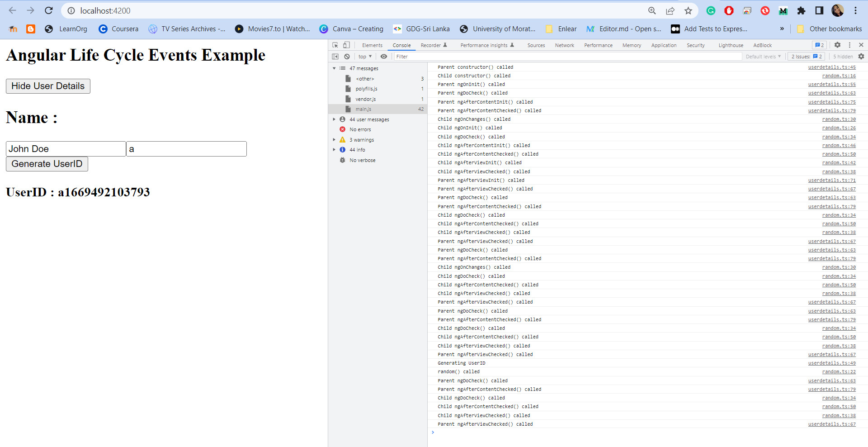Open the GDG-Sri Lanka bookmark

[421, 29]
